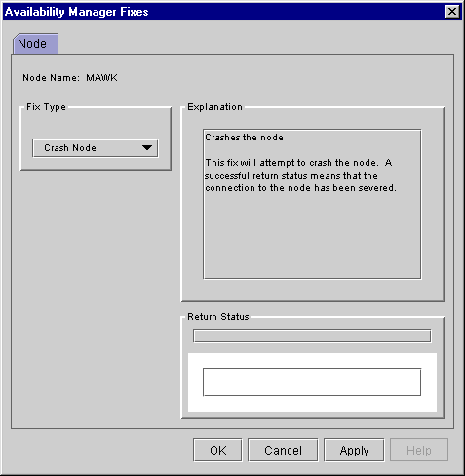Open the Crash Node fix type combo box
This screenshot has width=465, height=476.
(x=96, y=148)
